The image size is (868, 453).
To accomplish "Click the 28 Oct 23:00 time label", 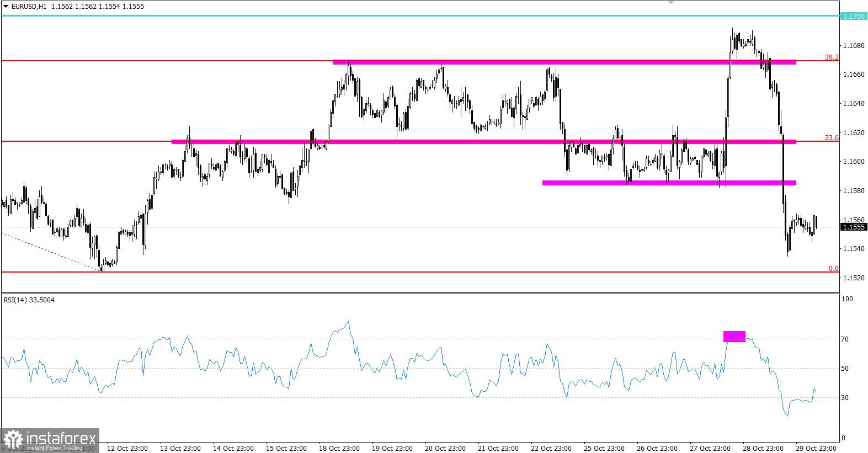I will coord(763,448).
